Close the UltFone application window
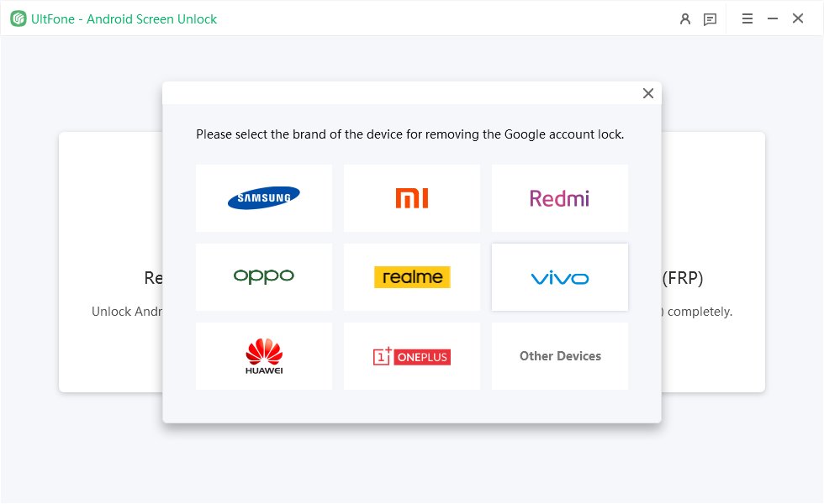The width and height of the screenshot is (824, 504). (798, 18)
